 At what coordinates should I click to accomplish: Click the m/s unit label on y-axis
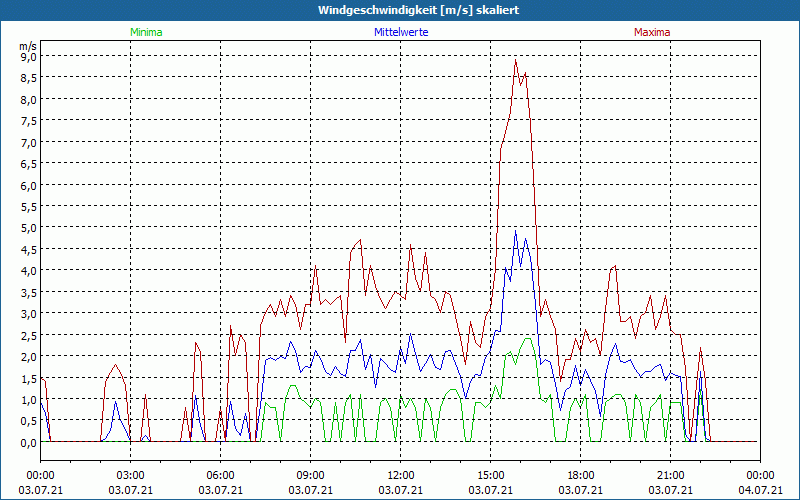point(28,46)
